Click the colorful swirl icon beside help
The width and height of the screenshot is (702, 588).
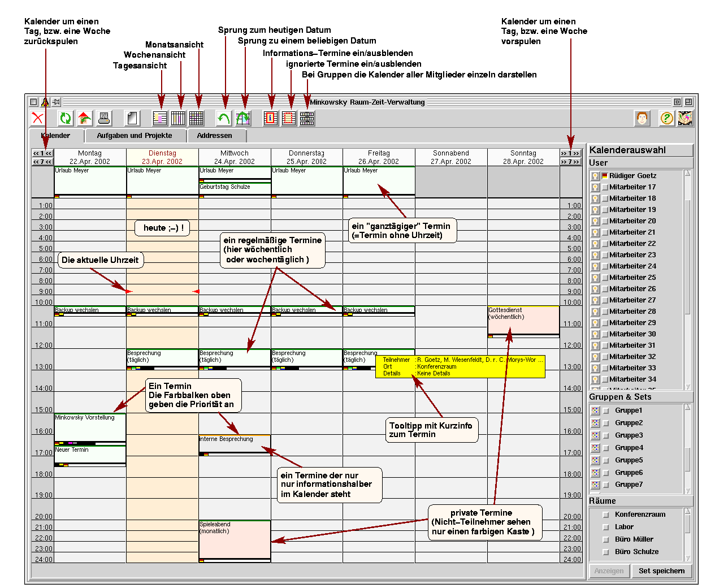coord(685,118)
